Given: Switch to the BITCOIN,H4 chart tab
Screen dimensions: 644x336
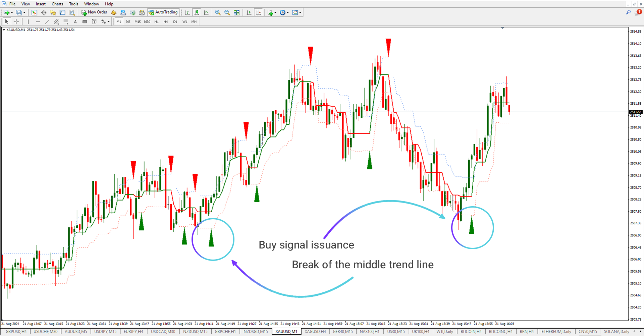Looking at the screenshot, I should pos(471,331).
